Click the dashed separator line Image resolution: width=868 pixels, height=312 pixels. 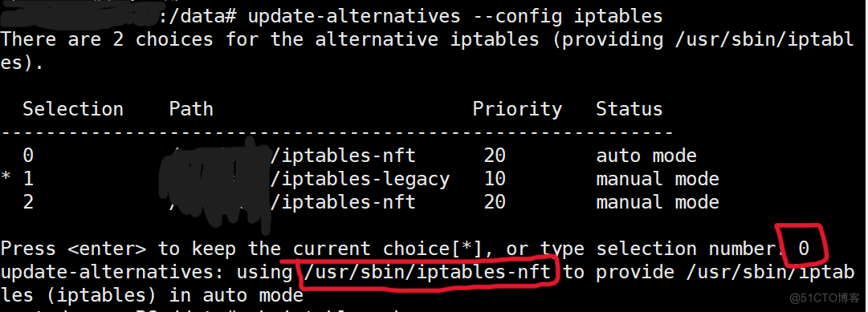[x=337, y=133]
